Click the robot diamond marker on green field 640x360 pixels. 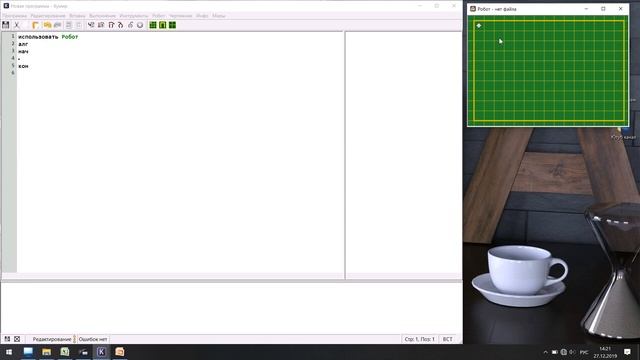pyautogui.click(x=479, y=26)
